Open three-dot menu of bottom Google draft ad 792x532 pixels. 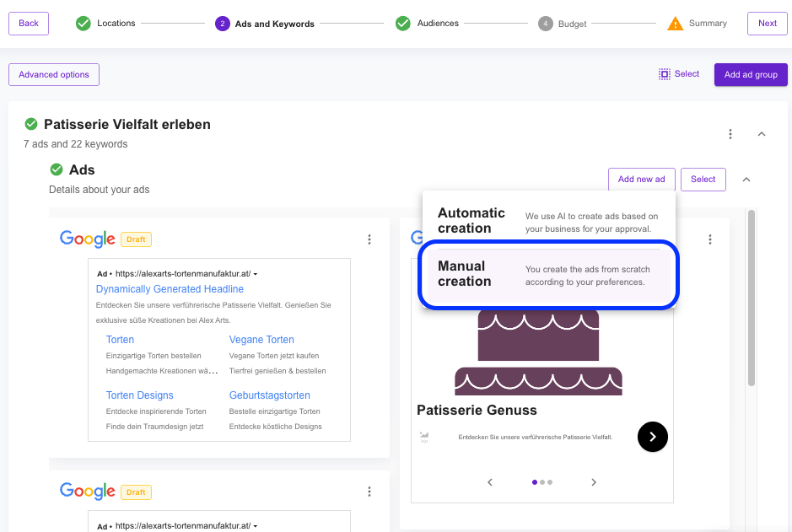(369, 492)
